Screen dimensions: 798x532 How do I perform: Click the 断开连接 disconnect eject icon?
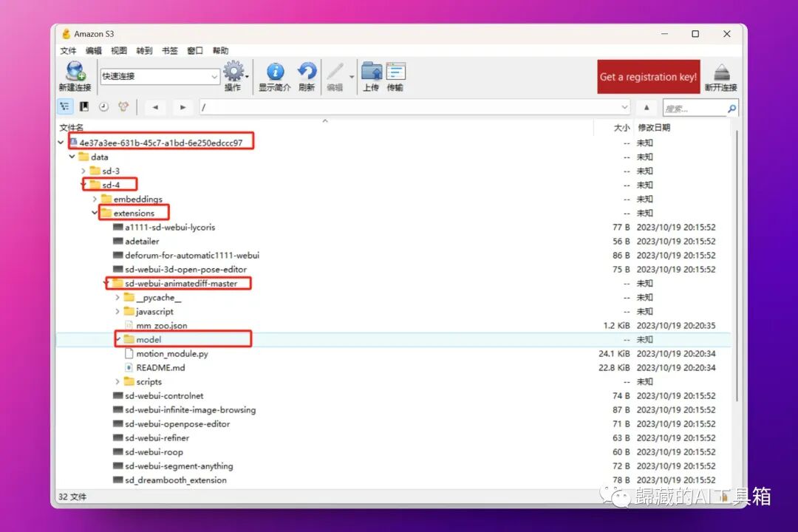[x=720, y=76]
